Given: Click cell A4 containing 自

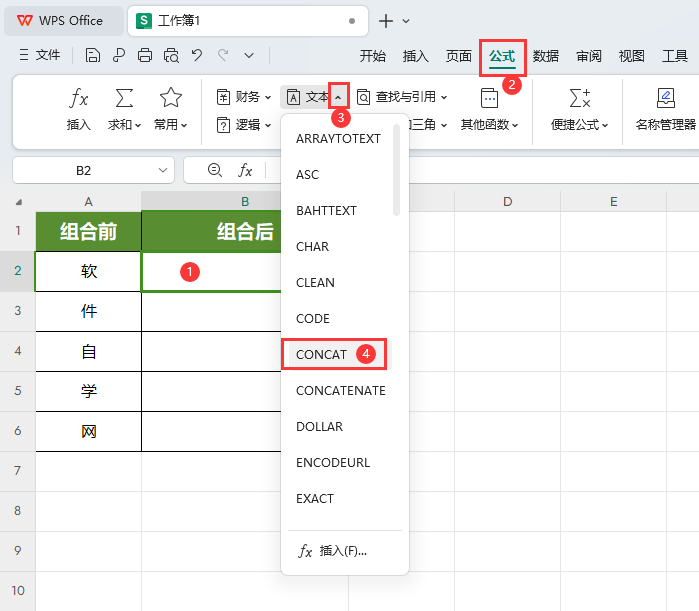Looking at the screenshot, I should click(88, 352).
